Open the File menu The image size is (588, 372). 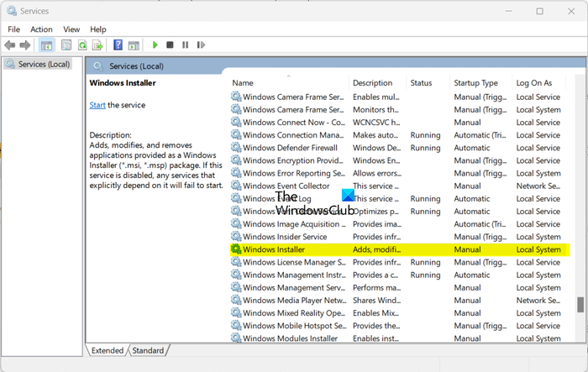coord(13,29)
